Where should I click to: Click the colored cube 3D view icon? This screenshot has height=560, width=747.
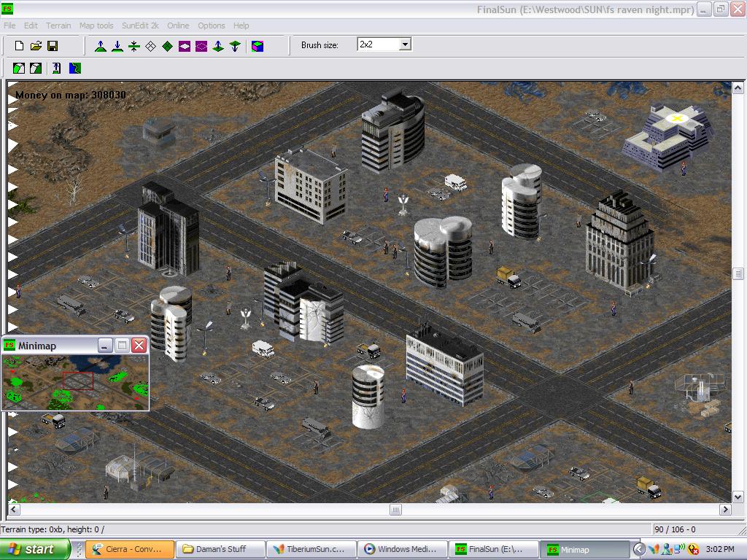258,46
